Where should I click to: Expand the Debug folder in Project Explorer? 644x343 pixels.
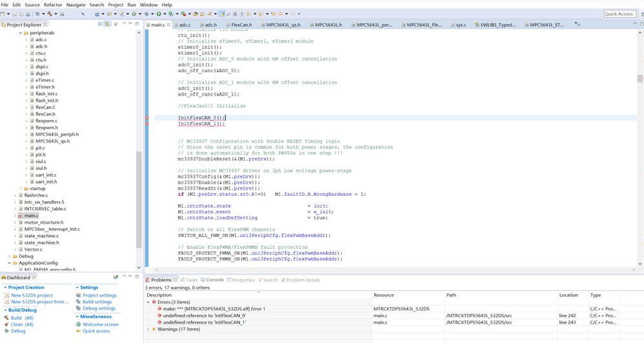tap(10, 257)
